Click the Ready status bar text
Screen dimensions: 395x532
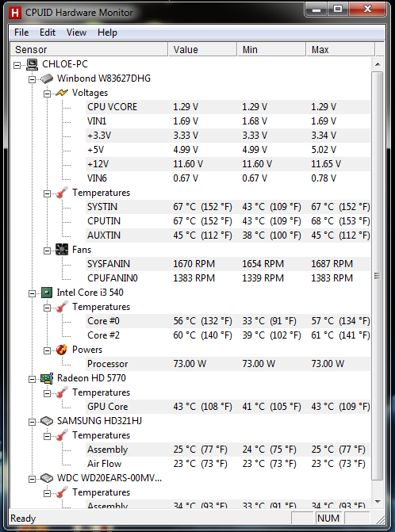point(23,519)
